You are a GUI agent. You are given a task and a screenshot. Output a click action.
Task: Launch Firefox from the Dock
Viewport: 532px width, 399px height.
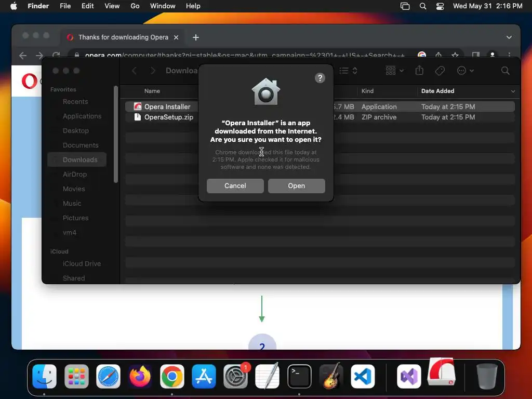tap(140, 376)
